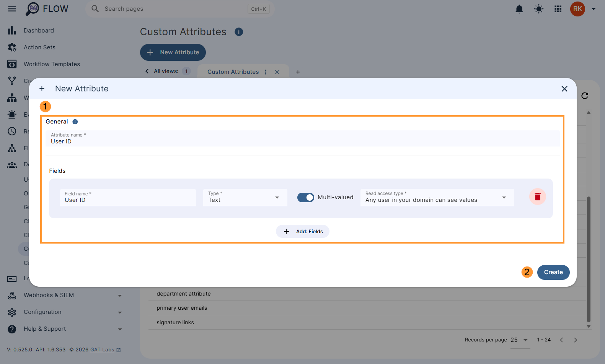Click the scroll-down arrow of the table
605x364 pixels.
(589, 326)
